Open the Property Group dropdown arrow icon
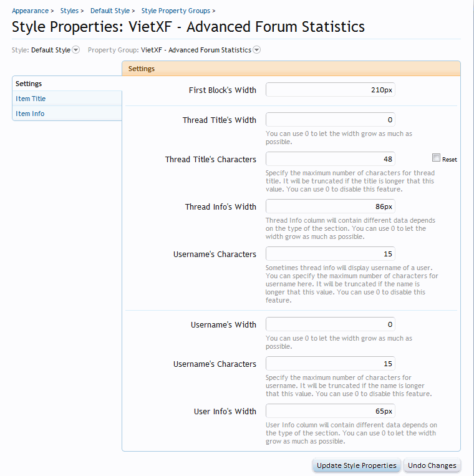 (x=257, y=49)
